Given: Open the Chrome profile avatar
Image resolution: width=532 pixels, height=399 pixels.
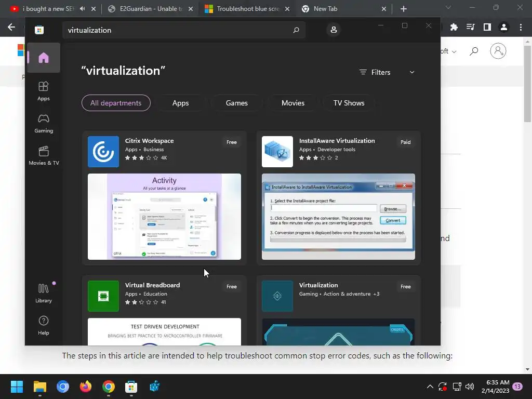Looking at the screenshot, I should 503,27.
